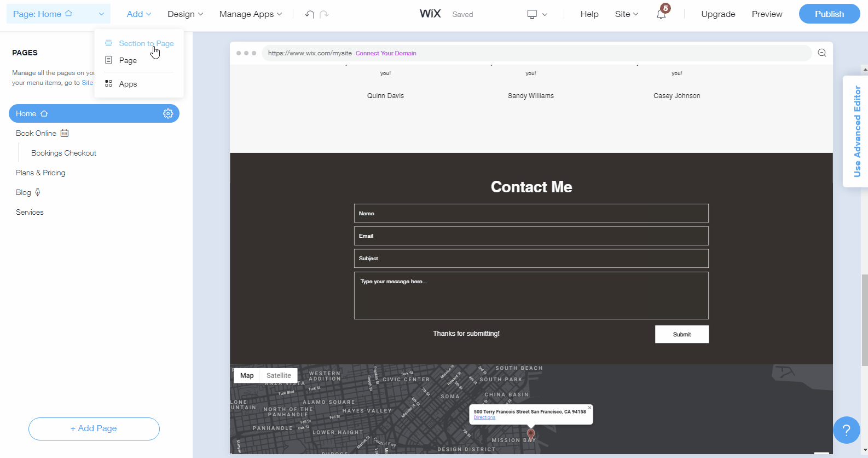The width and height of the screenshot is (868, 458).
Task: Click the Email input field
Action: point(531,236)
